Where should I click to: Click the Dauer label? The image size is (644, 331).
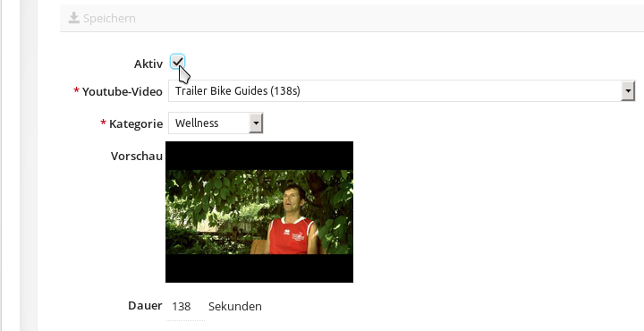(x=145, y=306)
